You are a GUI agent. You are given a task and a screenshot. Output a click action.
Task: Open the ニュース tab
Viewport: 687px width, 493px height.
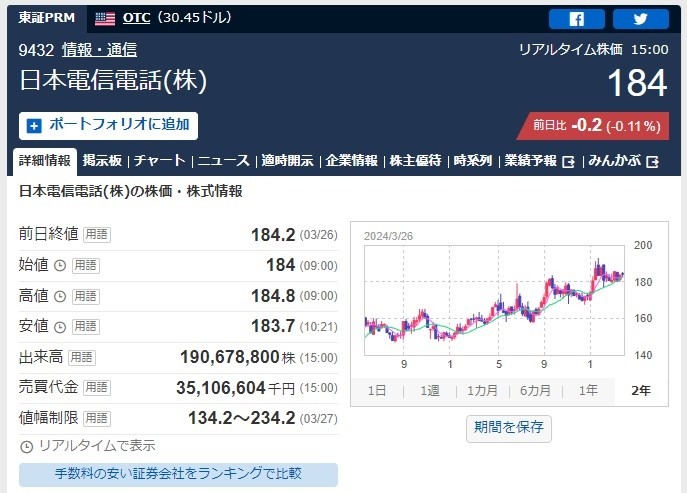(x=223, y=161)
